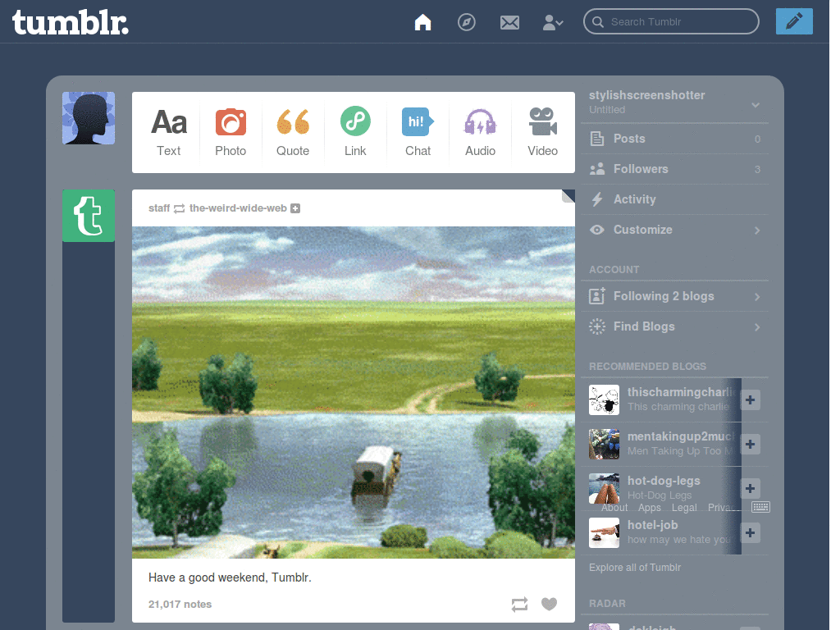Open the 21,017 notes count
This screenshot has width=840, height=630.
(x=180, y=604)
